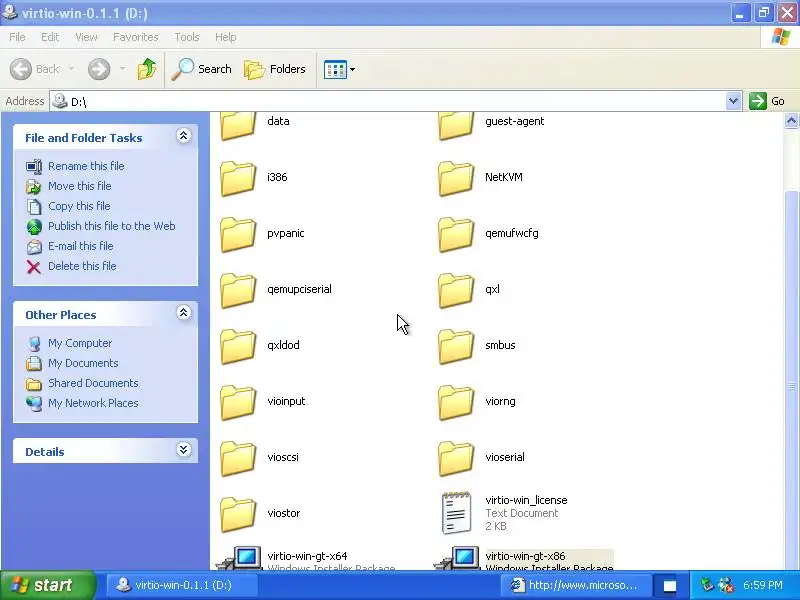Click the Go button
The height and width of the screenshot is (600, 800).
[x=767, y=101]
